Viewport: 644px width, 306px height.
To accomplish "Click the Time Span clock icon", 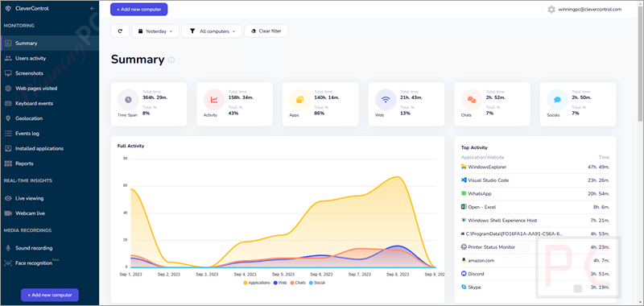I will [128, 99].
